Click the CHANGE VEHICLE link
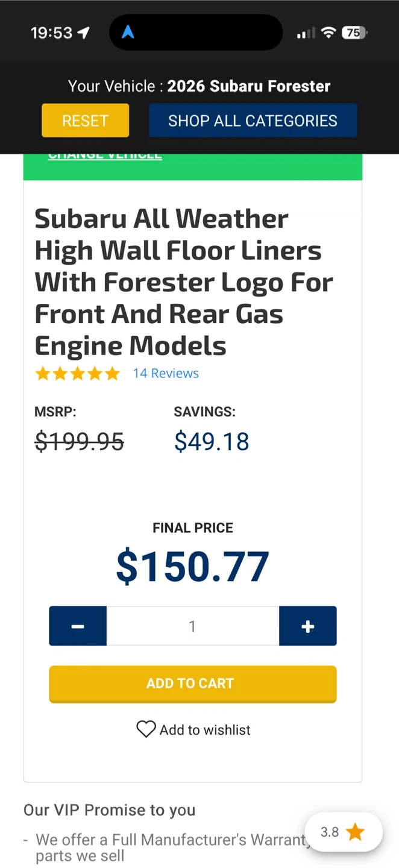Image resolution: width=399 pixels, height=868 pixels. (x=105, y=156)
